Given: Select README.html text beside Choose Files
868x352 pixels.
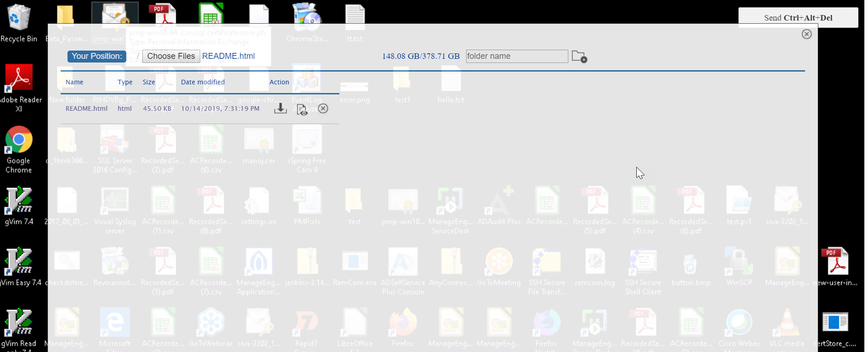Looking at the screenshot, I should (x=228, y=56).
